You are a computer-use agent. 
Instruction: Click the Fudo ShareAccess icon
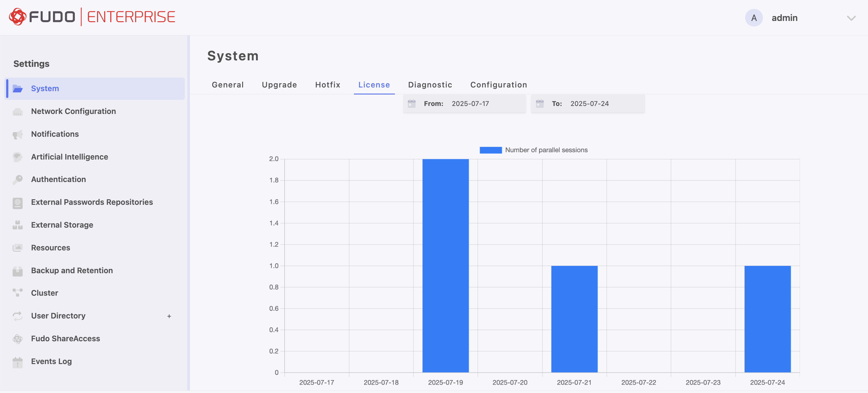click(x=18, y=339)
